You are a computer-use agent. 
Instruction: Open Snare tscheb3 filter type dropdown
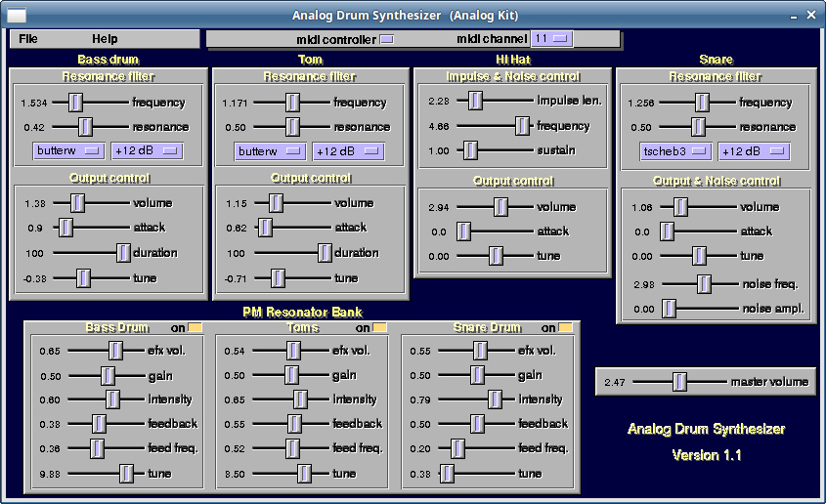675,151
